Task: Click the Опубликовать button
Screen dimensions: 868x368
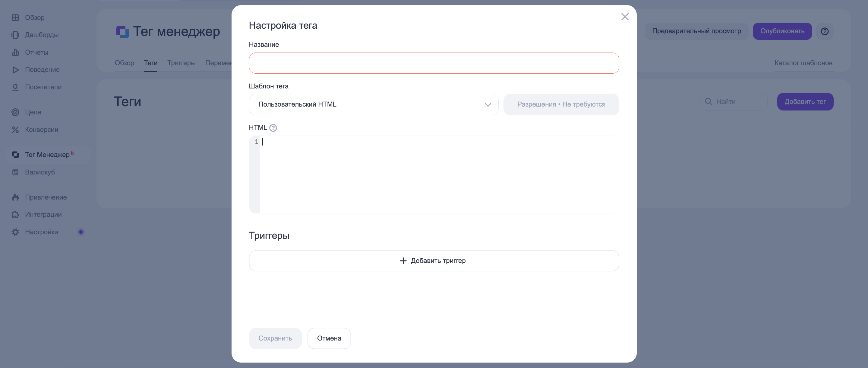Action: tap(782, 31)
